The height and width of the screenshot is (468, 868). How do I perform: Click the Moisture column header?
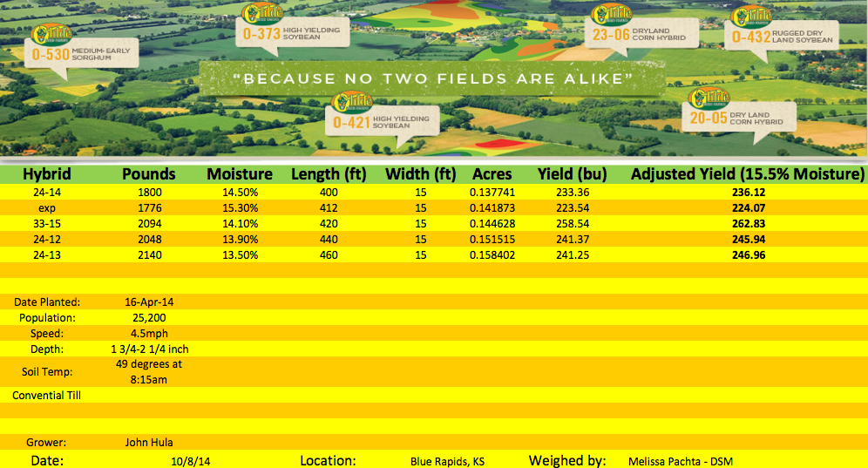(x=239, y=173)
